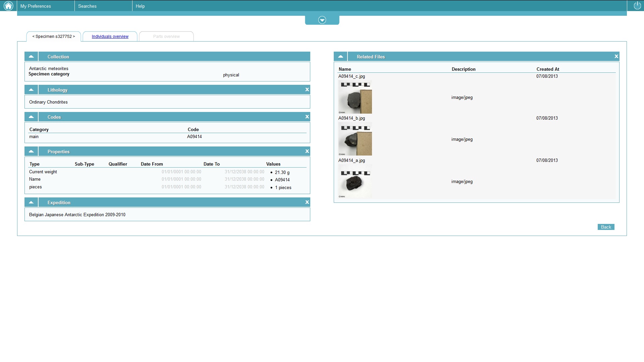644x362 pixels.
Task: Close the Lithology widget with X
Action: tap(307, 89)
